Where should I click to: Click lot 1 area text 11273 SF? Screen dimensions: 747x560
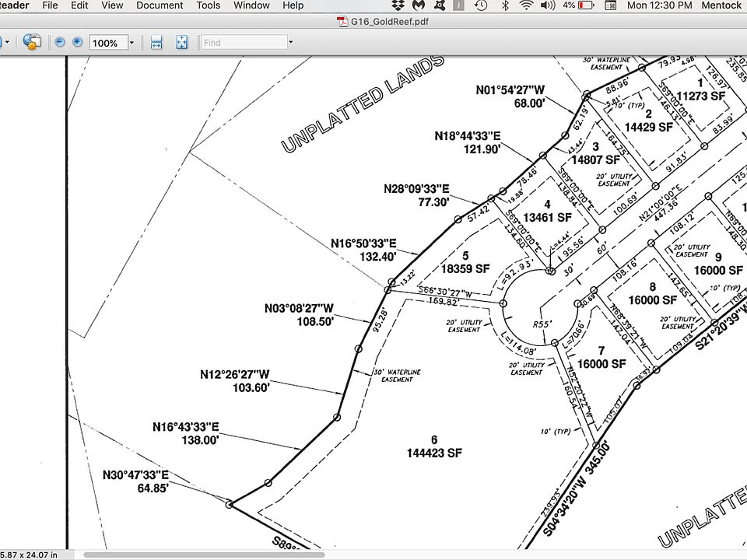[x=701, y=96]
